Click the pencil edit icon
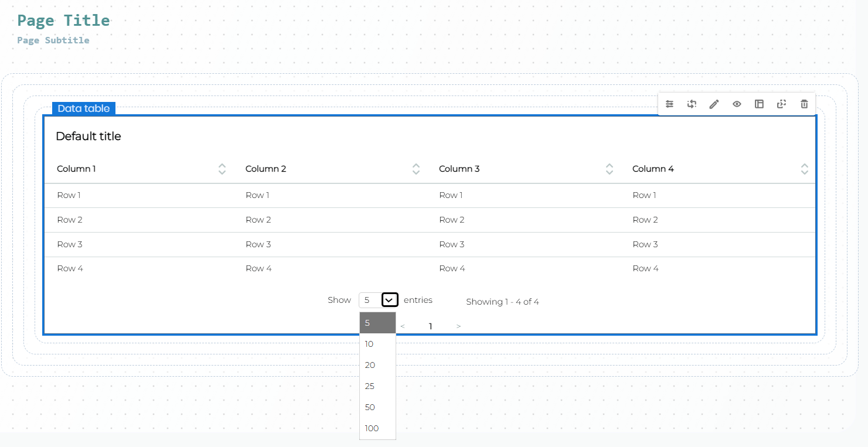Viewport: 868px width, 447px height. click(714, 104)
